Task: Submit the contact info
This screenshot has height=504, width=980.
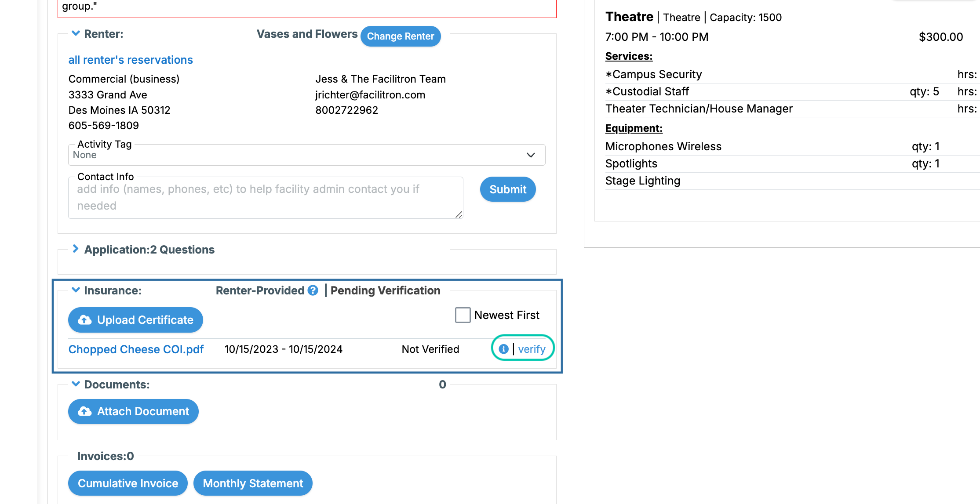Action: (x=507, y=189)
